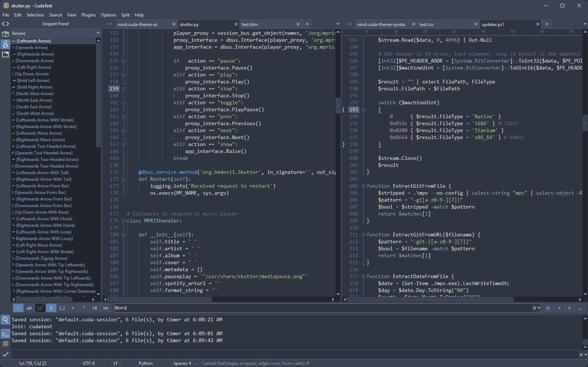Click the Search magnifier icon in bottom panel
This screenshot has height=367, width=588.
[x=5, y=320]
